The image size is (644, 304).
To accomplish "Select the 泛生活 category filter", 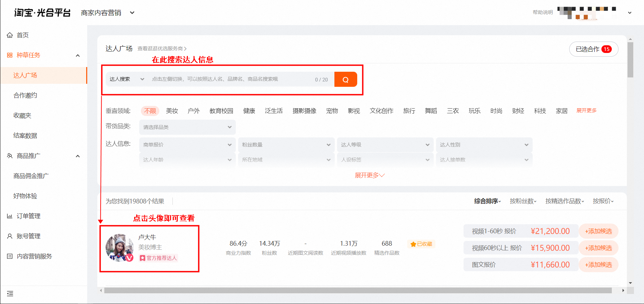I will [x=274, y=111].
